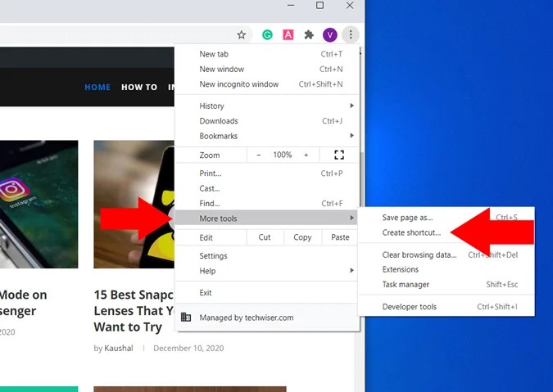Click the December 10, 2020 date
This screenshot has width=553, height=392.
[x=188, y=348]
